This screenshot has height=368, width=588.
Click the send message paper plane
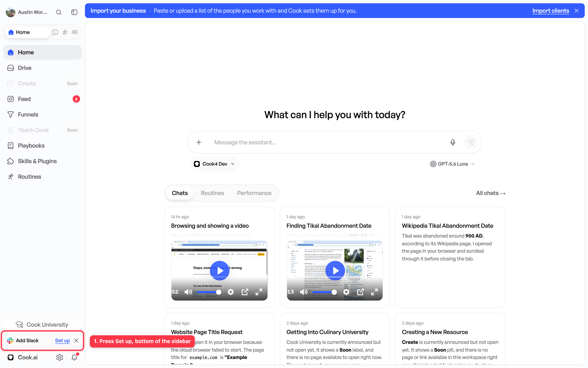[471, 142]
